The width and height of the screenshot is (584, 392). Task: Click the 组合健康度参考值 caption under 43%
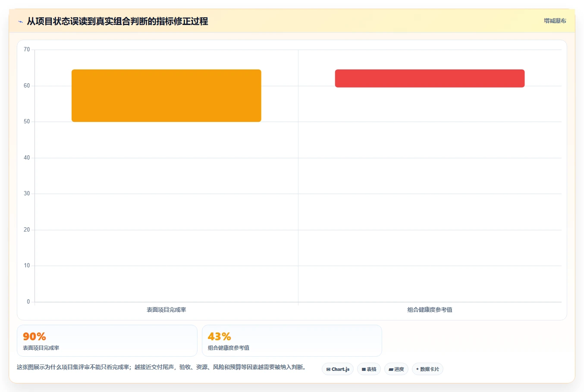pyautogui.click(x=229, y=348)
